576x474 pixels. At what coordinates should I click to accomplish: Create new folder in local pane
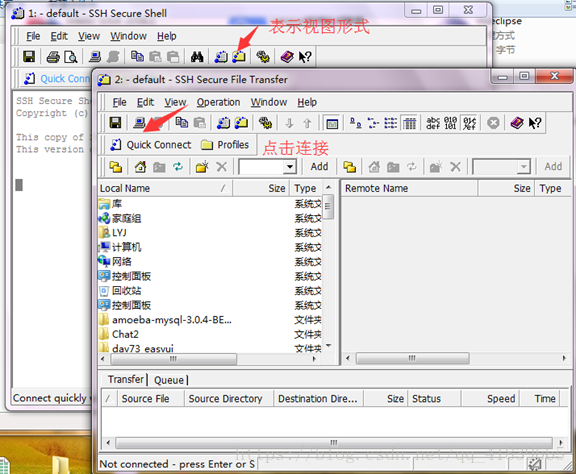click(202, 167)
